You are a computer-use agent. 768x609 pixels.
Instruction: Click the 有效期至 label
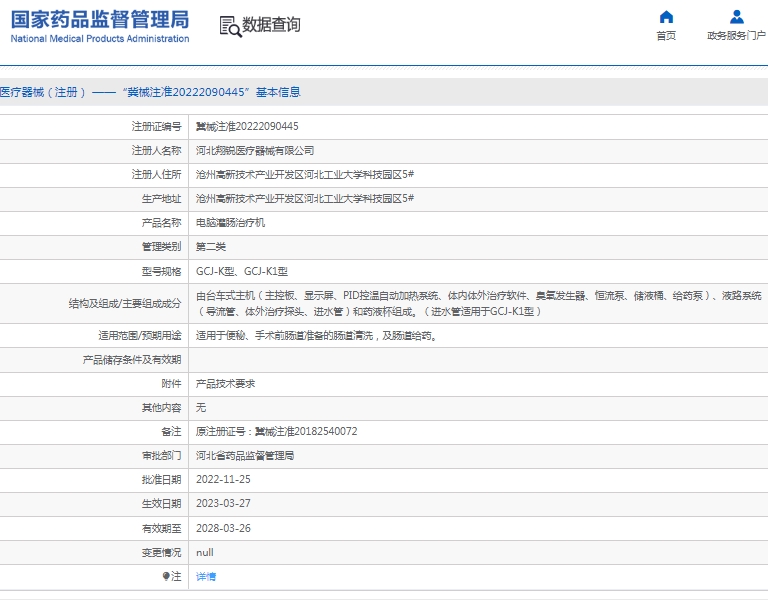[161, 528]
